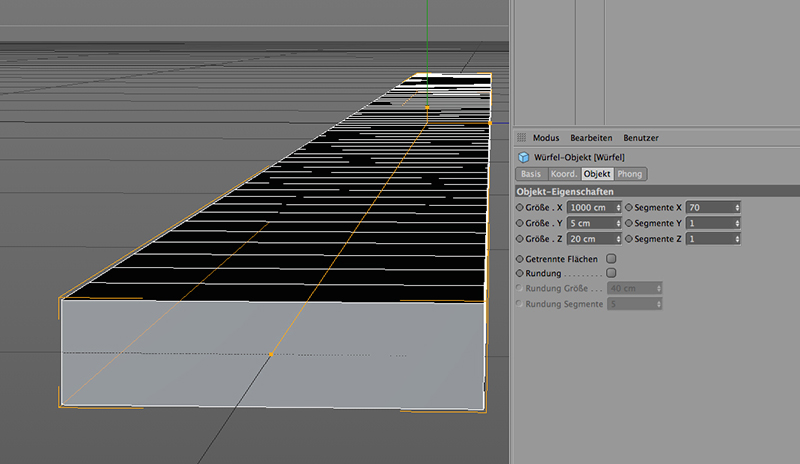The height and width of the screenshot is (464, 800).
Task: Click keyframe circle beside Segmente X
Action: click(x=628, y=207)
